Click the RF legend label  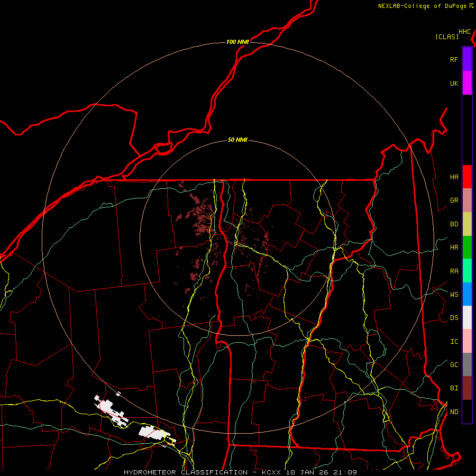tap(454, 59)
